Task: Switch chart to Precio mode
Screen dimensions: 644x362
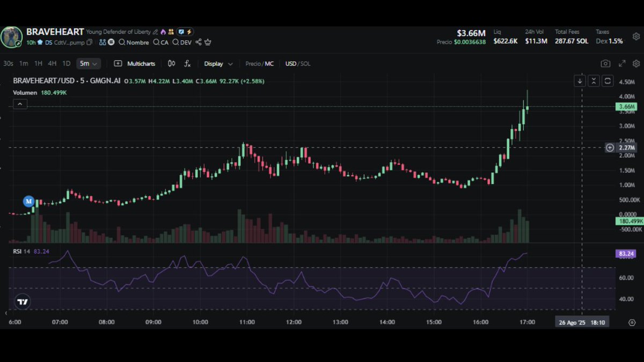Action: 253,63
